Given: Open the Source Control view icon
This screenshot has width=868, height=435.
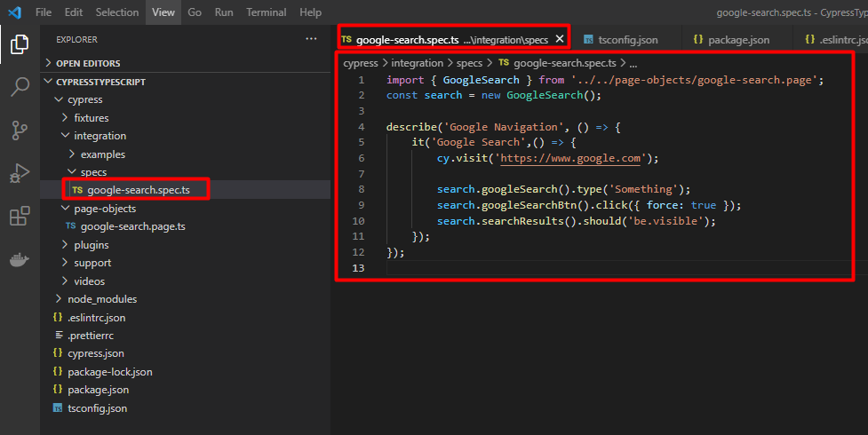Looking at the screenshot, I should point(20,130).
